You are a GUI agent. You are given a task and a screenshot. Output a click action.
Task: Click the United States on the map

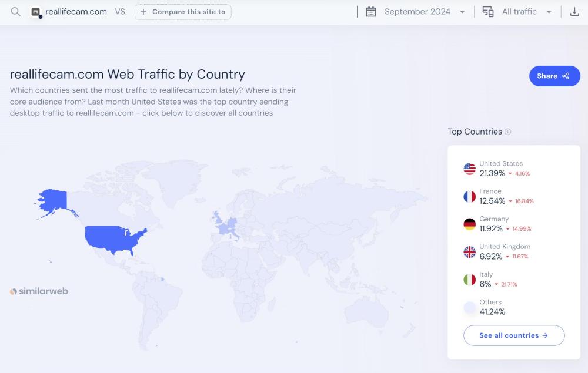115,236
